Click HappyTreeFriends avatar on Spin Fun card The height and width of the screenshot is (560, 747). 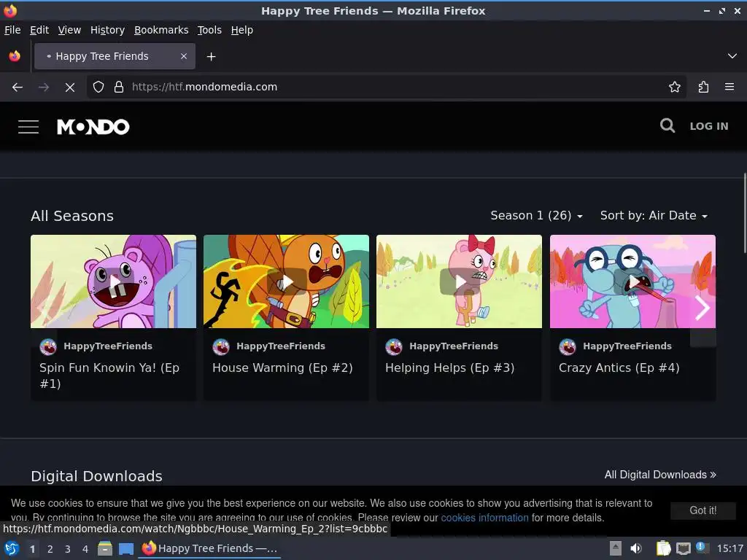48,346
